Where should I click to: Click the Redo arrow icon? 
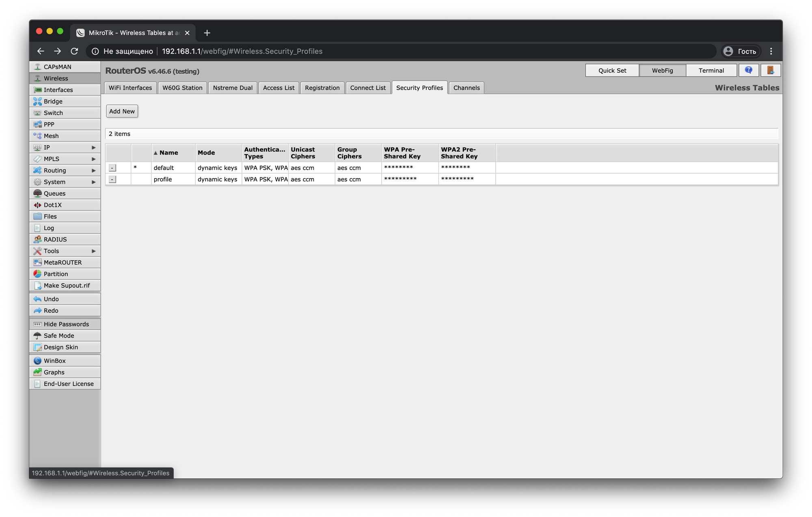coord(38,310)
